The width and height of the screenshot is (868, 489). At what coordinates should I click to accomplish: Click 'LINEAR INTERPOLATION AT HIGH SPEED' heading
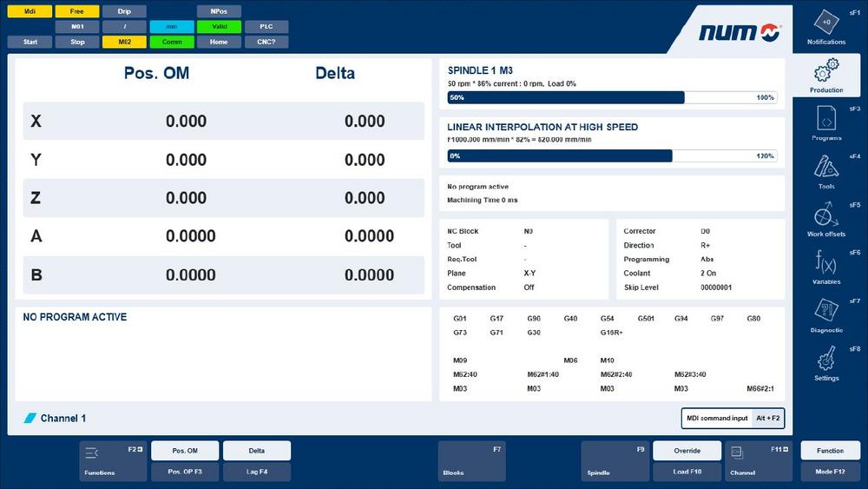[x=542, y=127]
